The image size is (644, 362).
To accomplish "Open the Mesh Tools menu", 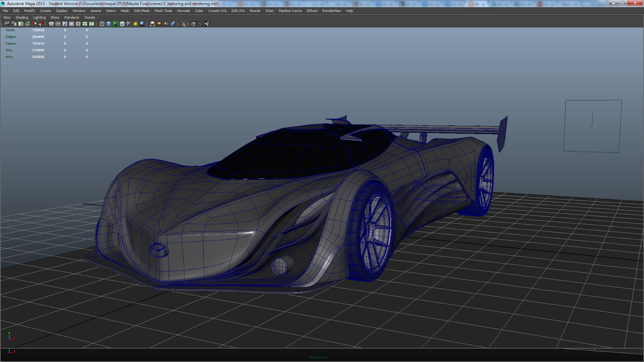I will pyautogui.click(x=163, y=11).
